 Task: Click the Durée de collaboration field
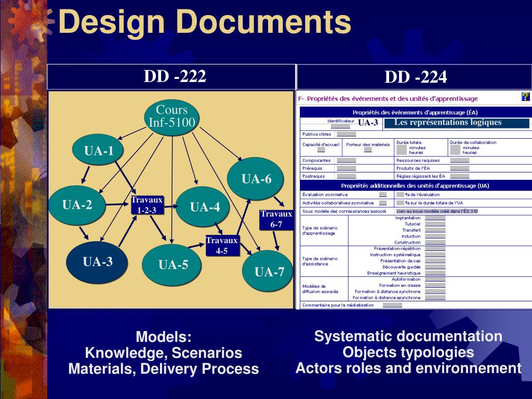[x=455, y=150]
